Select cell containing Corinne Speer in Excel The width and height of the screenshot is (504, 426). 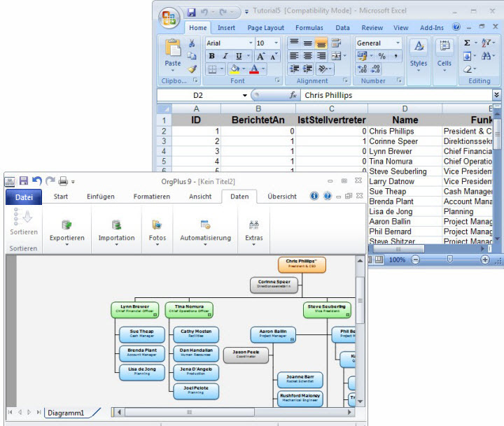tap(405, 141)
